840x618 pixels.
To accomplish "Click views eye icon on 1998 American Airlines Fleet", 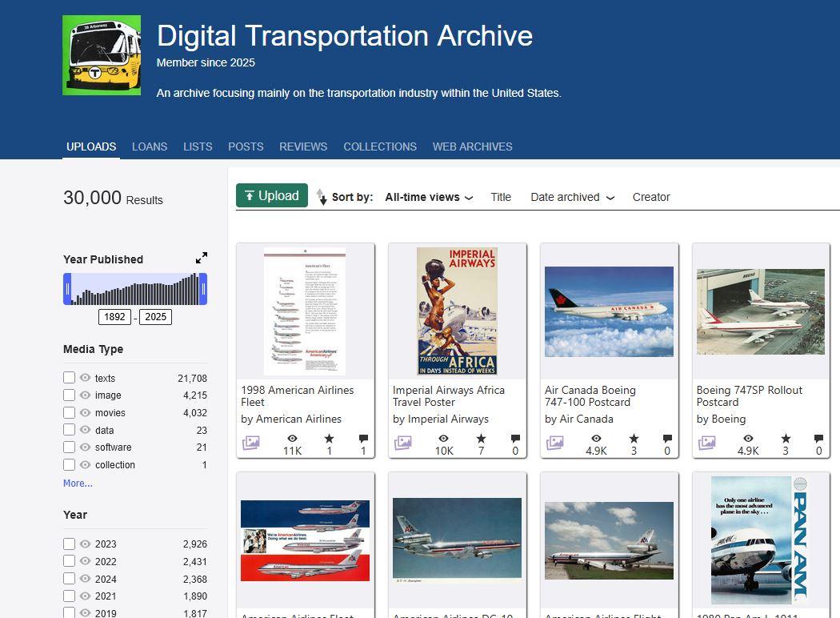I will [292, 439].
